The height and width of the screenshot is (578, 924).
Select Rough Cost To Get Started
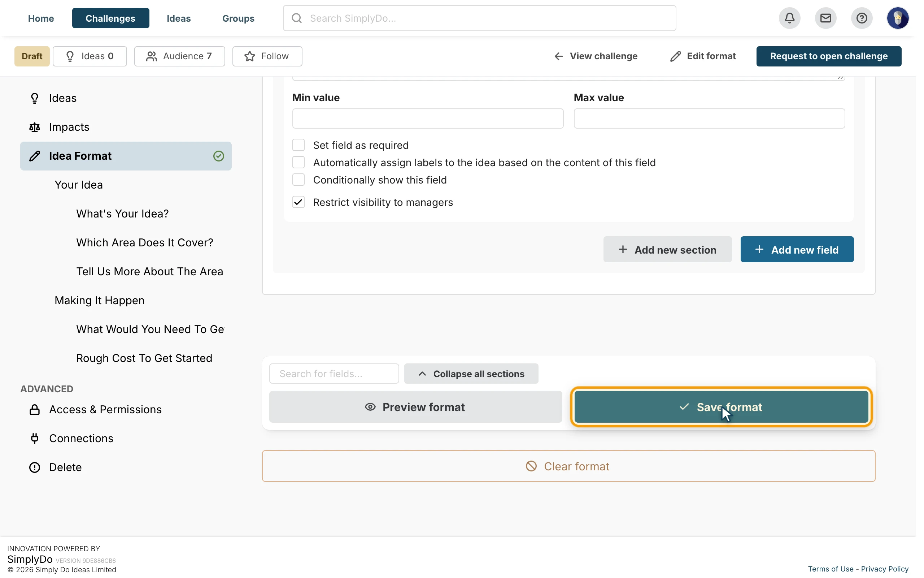(x=144, y=358)
